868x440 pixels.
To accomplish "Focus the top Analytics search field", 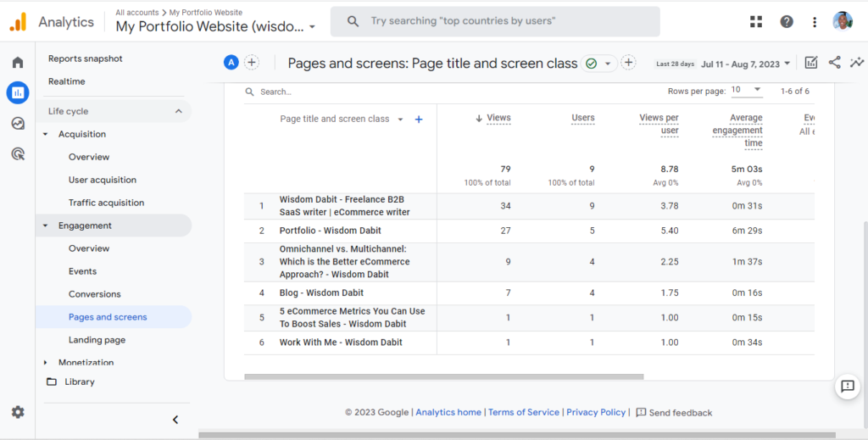I will point(495,21).
